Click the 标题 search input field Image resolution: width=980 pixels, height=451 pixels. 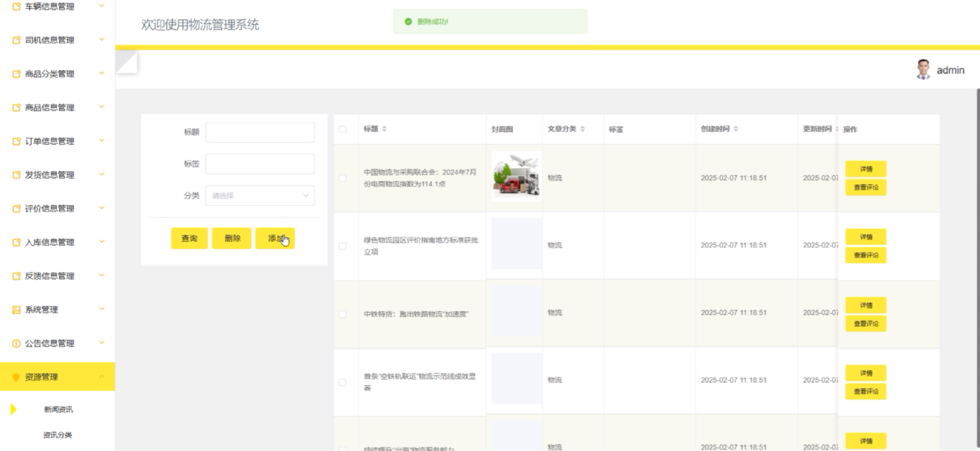point(260,132)
